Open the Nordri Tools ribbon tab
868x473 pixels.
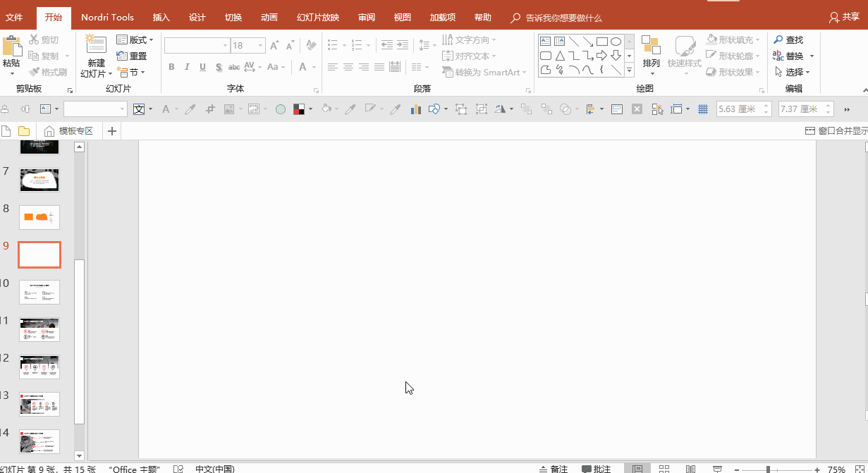pyautogui.click(x=107, y=18)
